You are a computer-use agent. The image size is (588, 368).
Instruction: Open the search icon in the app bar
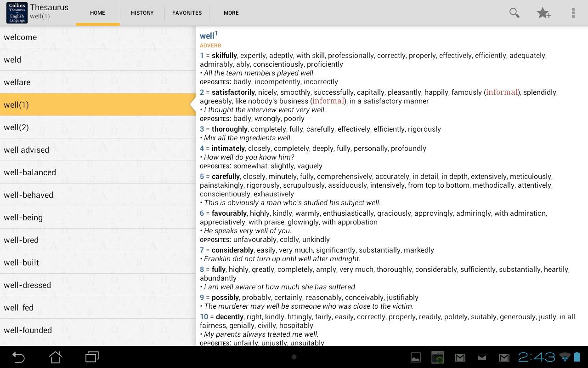pos(514,13)
